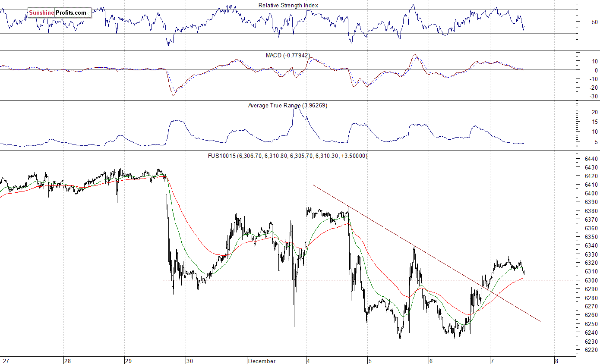Select the 27 date label

point(6,361)
